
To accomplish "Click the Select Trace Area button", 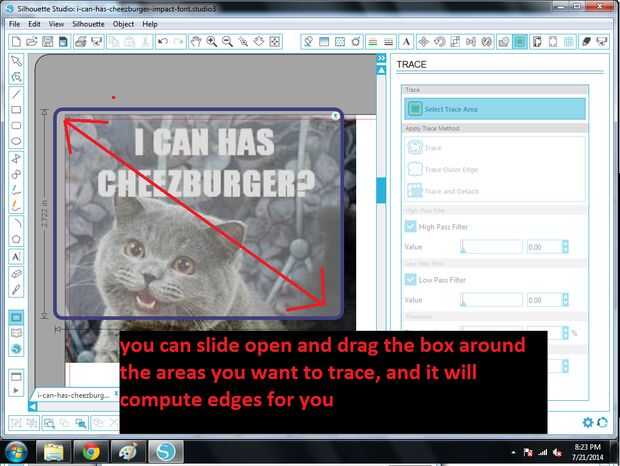I will coord(495,109).
